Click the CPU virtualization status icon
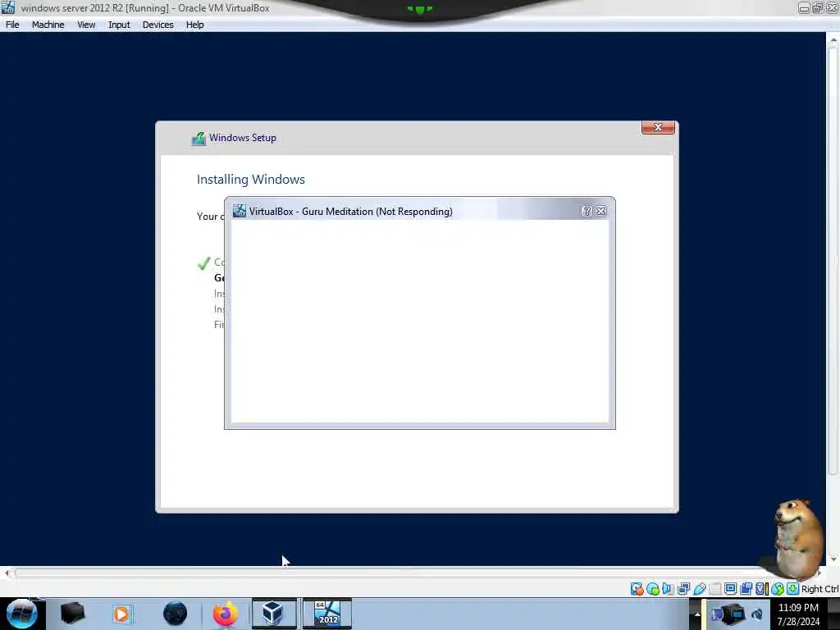 (762, 589)
